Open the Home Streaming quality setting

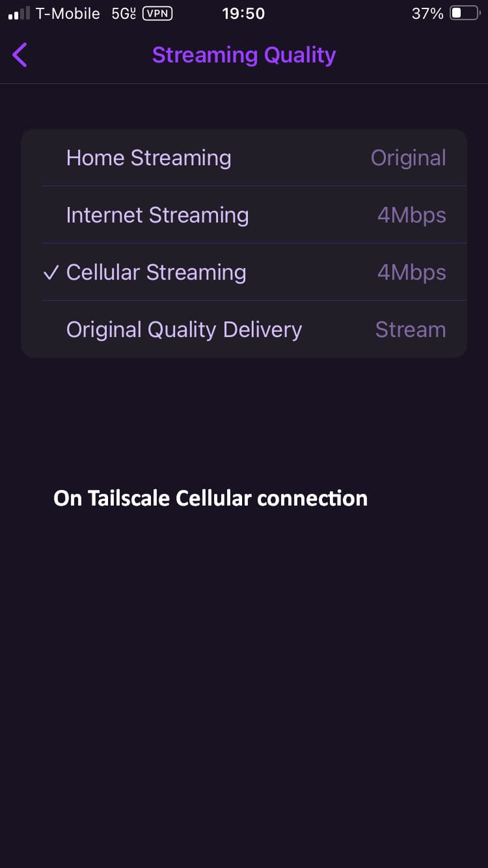[x=148, y=158]
